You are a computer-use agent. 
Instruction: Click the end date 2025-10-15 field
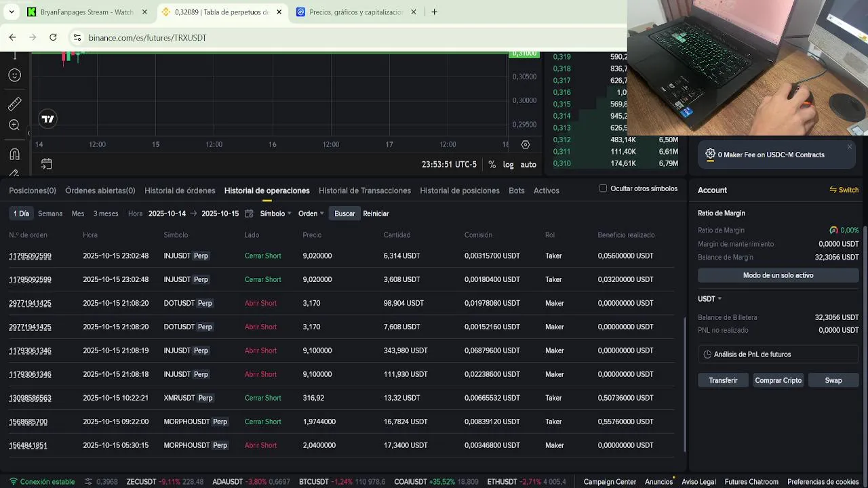click(220, 213)
